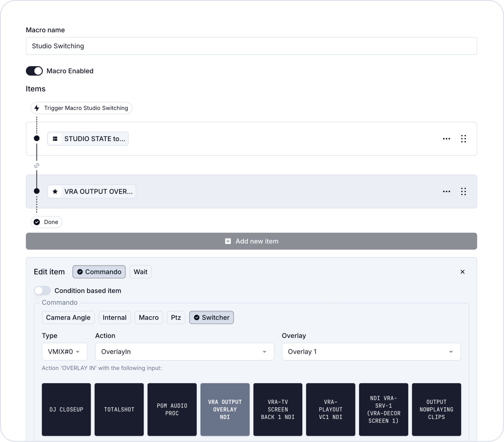504x442 pixels.
Task: Click drag handle on VRA OUTPUT item
Action: (463, 191)
